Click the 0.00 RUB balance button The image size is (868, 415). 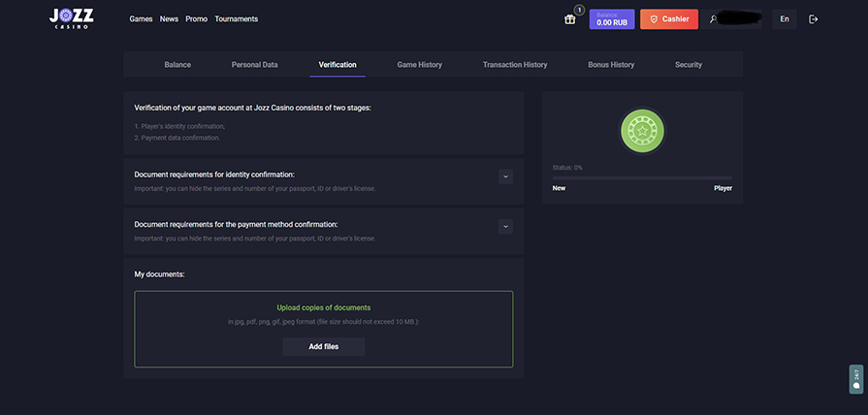click(611, 19)
